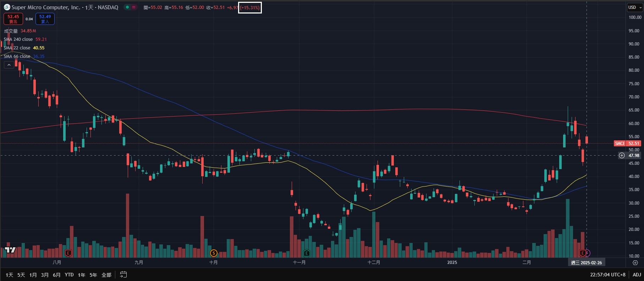Open the 22:57:04 UTC+8 timezone menu
The height and width of the screenshot is (281, 644).
608,275
